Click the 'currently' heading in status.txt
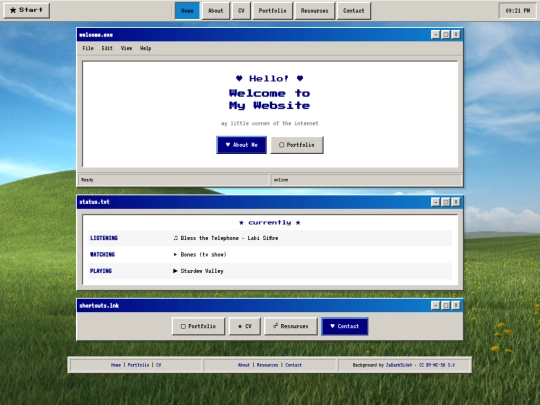Image resolution: width=540 pixels, height=405 pixels. pos(270,222)
